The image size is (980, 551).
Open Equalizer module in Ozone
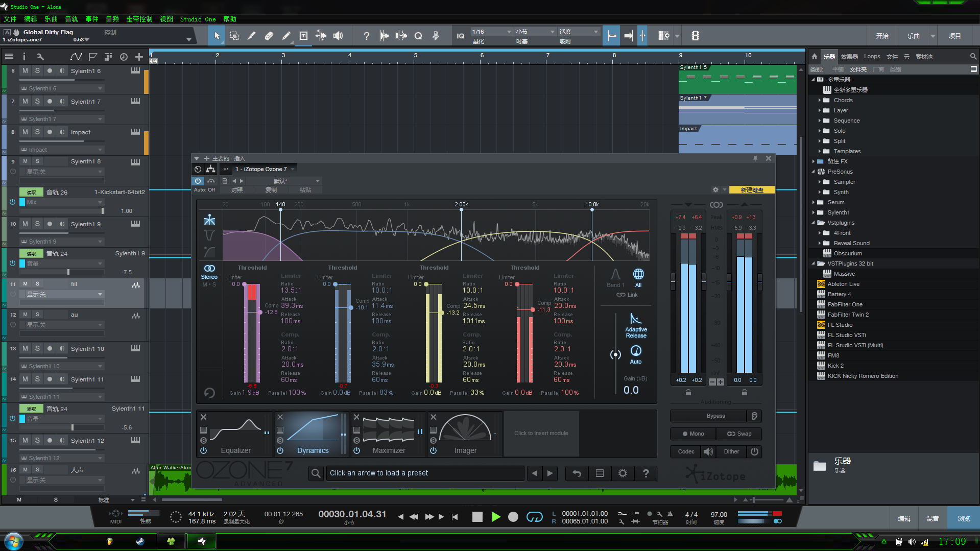click(235, 434)
